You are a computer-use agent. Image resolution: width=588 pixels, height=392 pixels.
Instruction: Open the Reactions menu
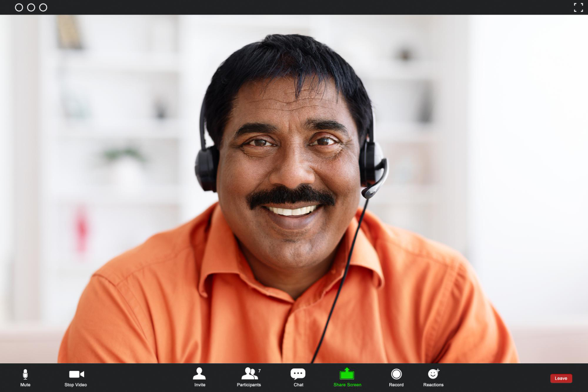click(433, 378)
